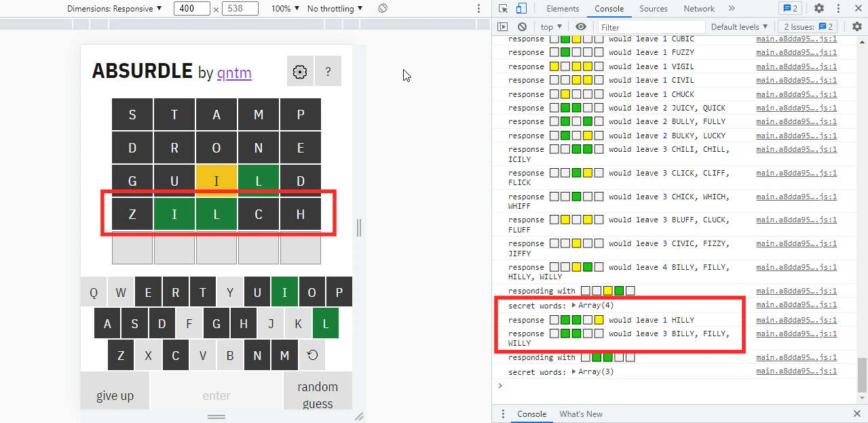Click the viewport width field showing 400
868x423 pixels.
[192, 9]
